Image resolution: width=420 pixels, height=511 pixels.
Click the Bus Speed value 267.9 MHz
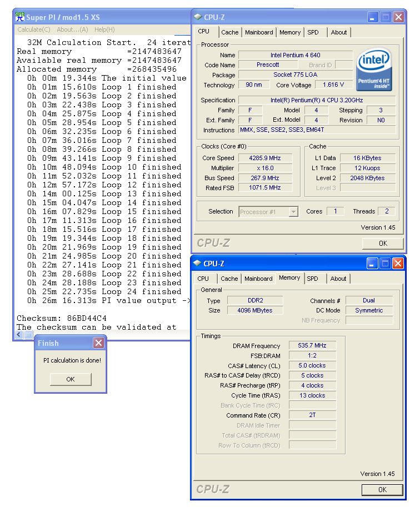[265, 178]
